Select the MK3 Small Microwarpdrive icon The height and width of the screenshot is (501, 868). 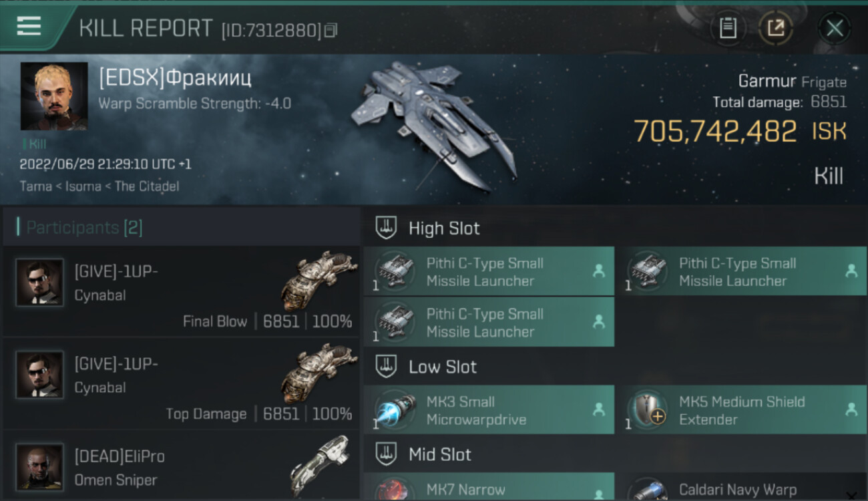click(x=395, y=410)
